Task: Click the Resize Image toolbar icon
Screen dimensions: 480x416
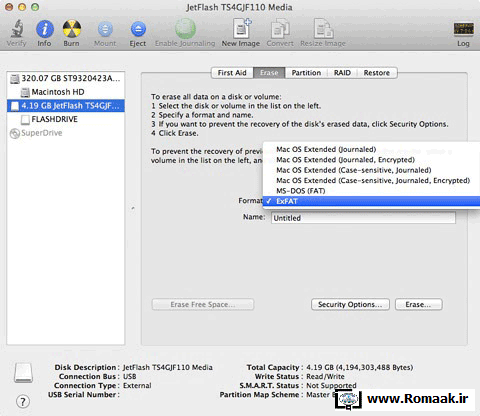Action: pyautogui.click(x=323, y=29)
